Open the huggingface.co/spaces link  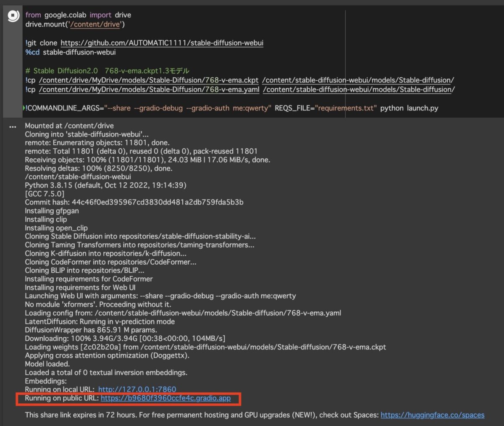click(432, 415)
